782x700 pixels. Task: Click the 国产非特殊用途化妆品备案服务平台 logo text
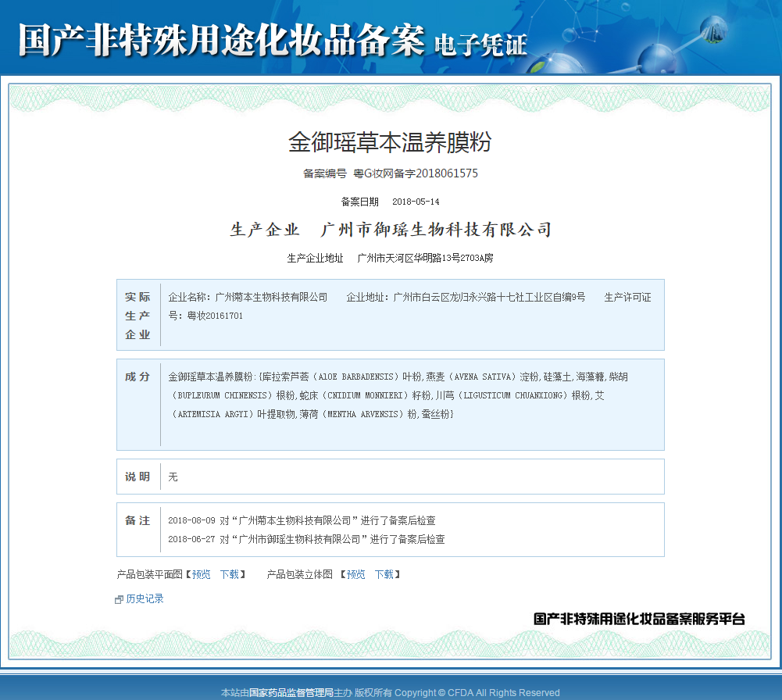point(639,619)
